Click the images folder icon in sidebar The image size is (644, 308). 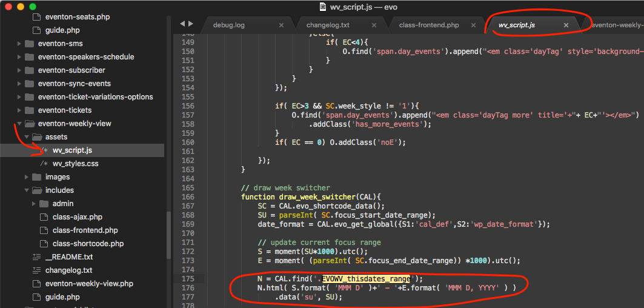pyautogui.click(x=36, y=177)
